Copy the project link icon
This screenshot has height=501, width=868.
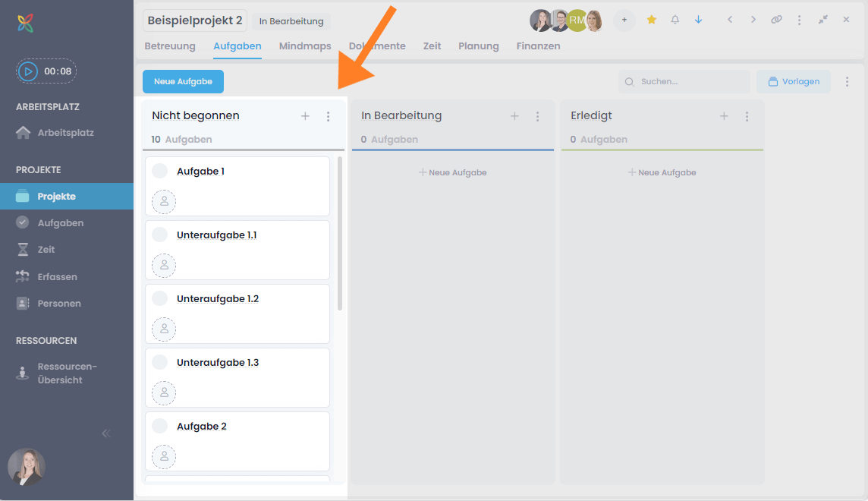[x=776, y=19]
